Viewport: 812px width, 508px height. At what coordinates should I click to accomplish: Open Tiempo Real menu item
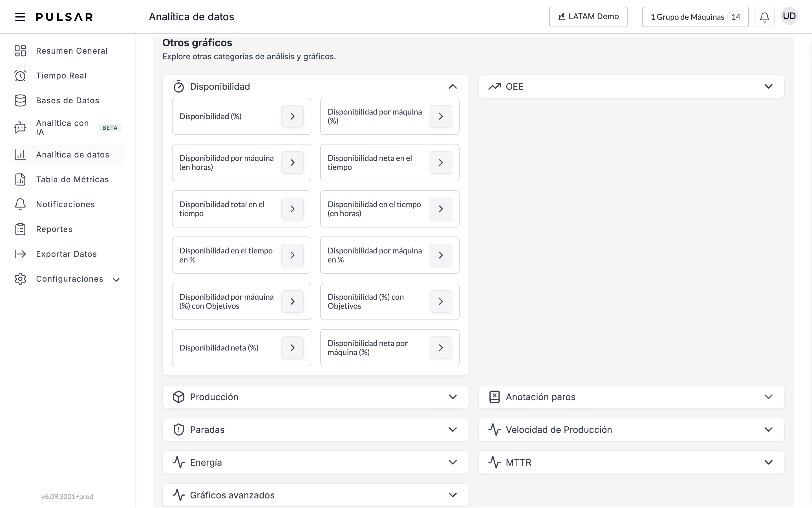[67, 76]
